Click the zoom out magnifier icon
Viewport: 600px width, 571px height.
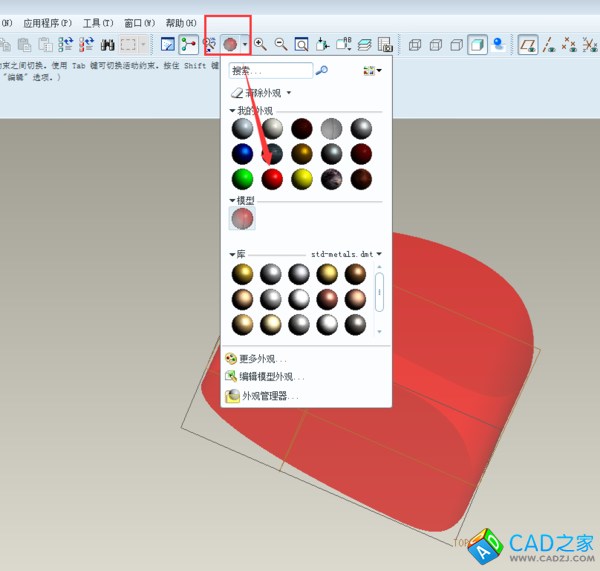pos(281,44)
